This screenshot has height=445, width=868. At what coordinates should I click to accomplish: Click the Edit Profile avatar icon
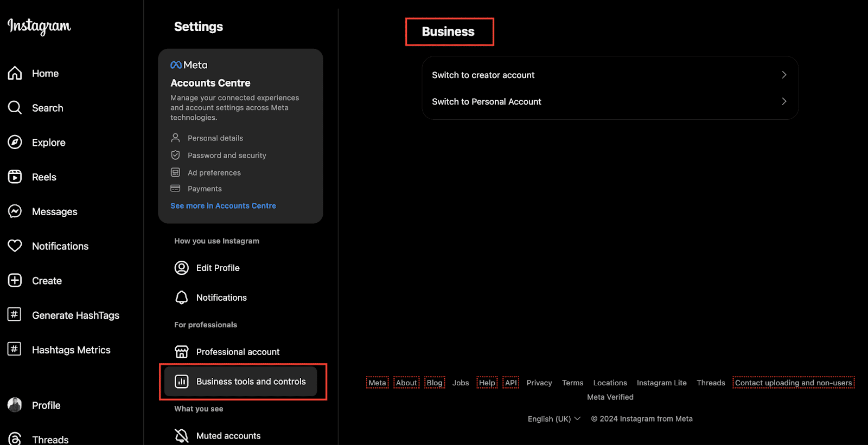(x=182, y=268)
